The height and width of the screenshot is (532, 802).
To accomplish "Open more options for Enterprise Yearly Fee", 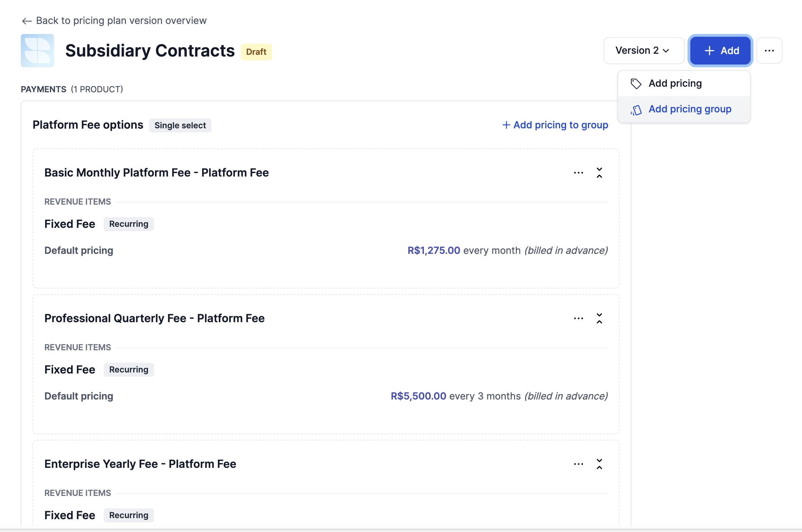I will [x=578, y=464].
